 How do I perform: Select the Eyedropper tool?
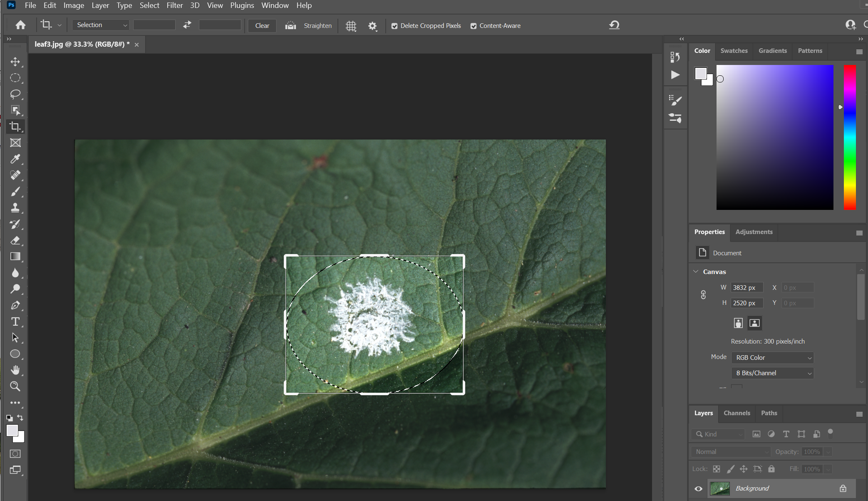coord(15,159)
